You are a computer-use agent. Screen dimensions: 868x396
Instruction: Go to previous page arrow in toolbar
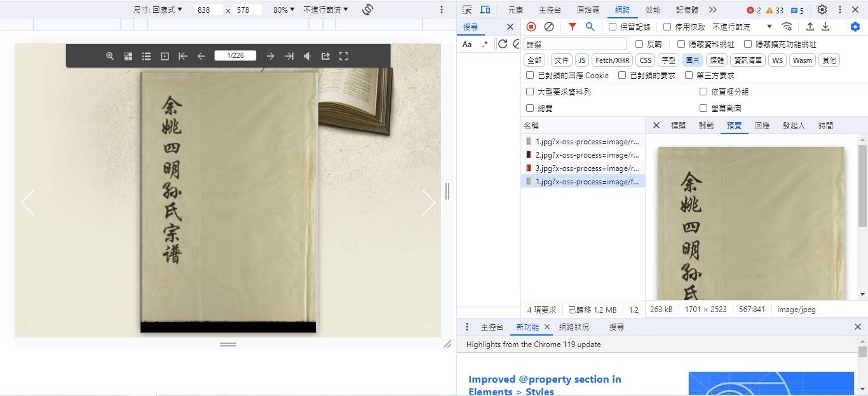pyautogui.click(x=201, y=56)
